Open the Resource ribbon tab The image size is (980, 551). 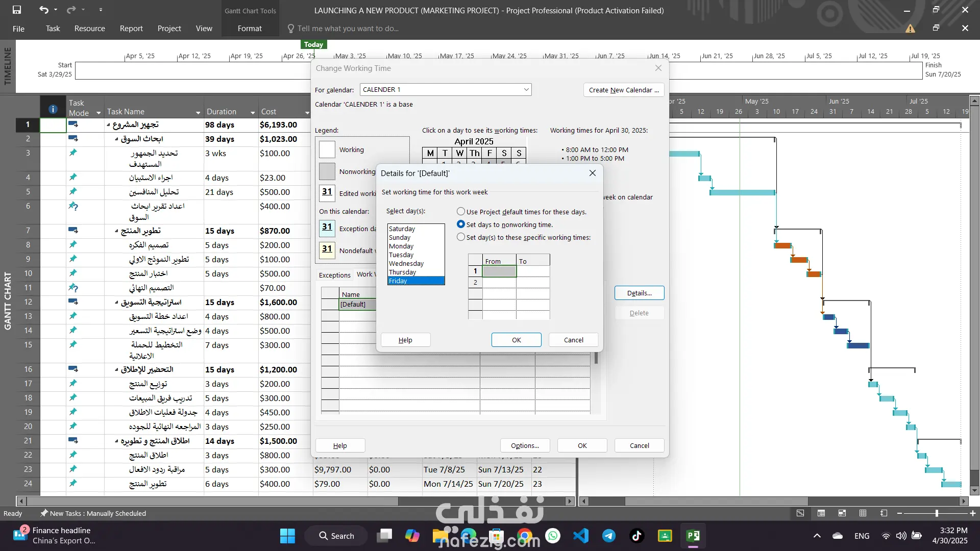coord(89,29)
